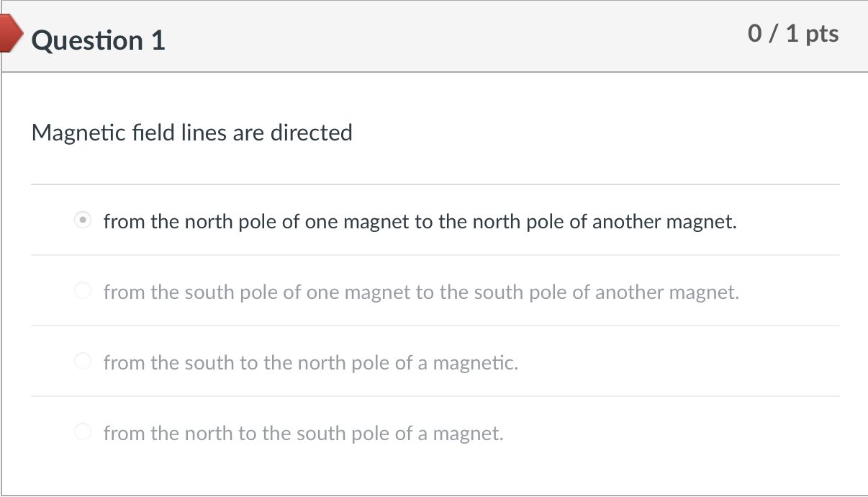Select radio button for north to south pole answer
The height and width of the screenshot is (497, 868).
tap(83, 432)
